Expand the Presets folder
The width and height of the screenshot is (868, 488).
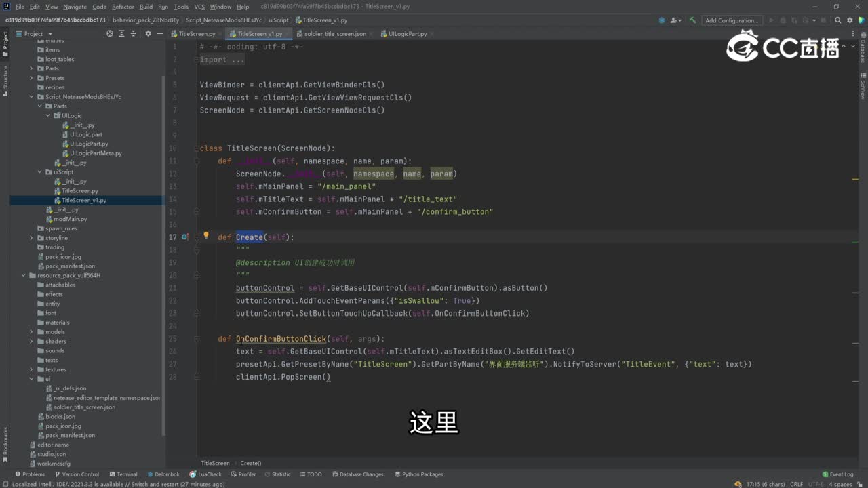pyautogui.click(x=31, y=78)
